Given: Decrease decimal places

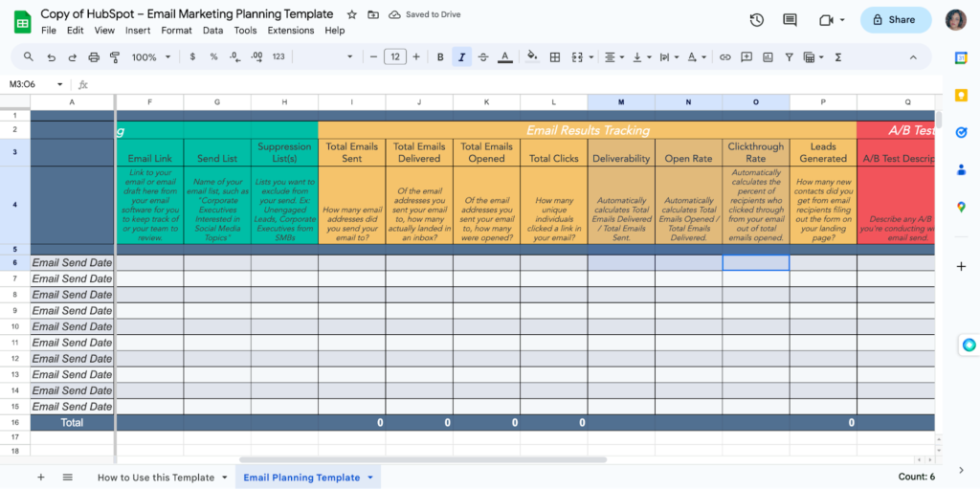Looking at the screenshot, I should 235,56.
